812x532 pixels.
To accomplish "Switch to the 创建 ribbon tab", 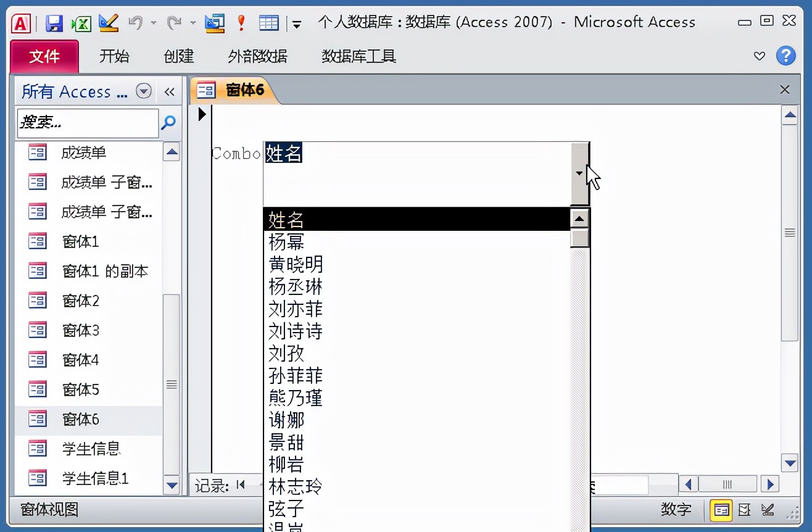I will point(178,56).
